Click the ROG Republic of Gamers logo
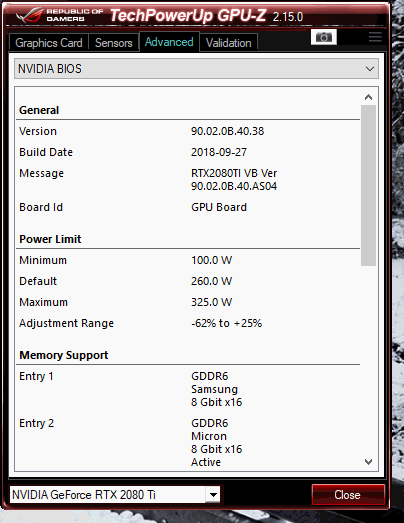Image resolution: width=404 pixels, height=523 pixels. [60, 15]
